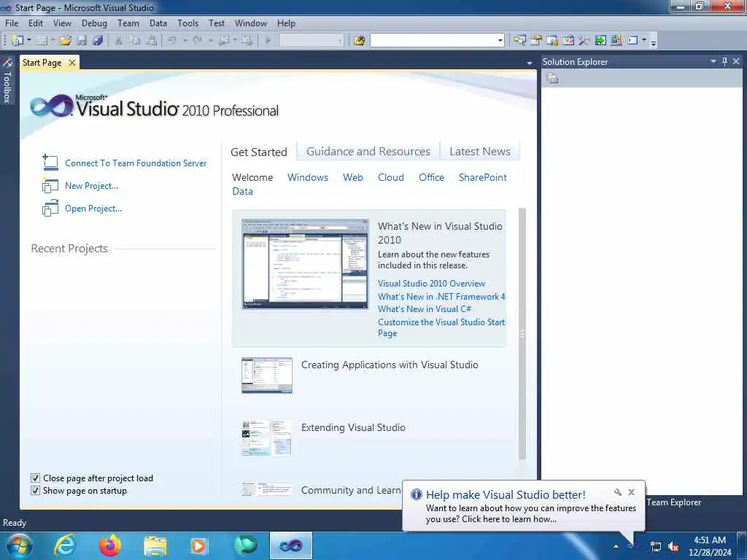
Task: Open the collapsed Toolbox side tab
Action: [x=7, y=81]
